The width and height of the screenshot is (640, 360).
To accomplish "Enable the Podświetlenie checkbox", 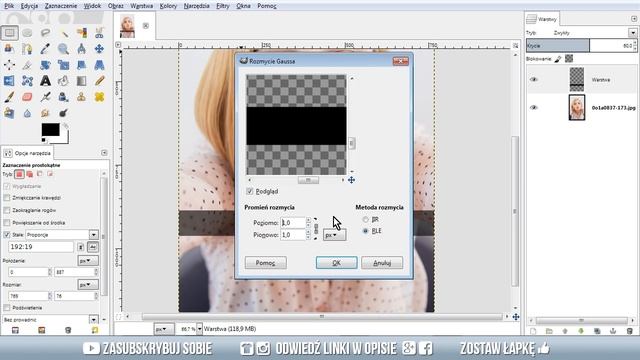I will pos(7,308).
